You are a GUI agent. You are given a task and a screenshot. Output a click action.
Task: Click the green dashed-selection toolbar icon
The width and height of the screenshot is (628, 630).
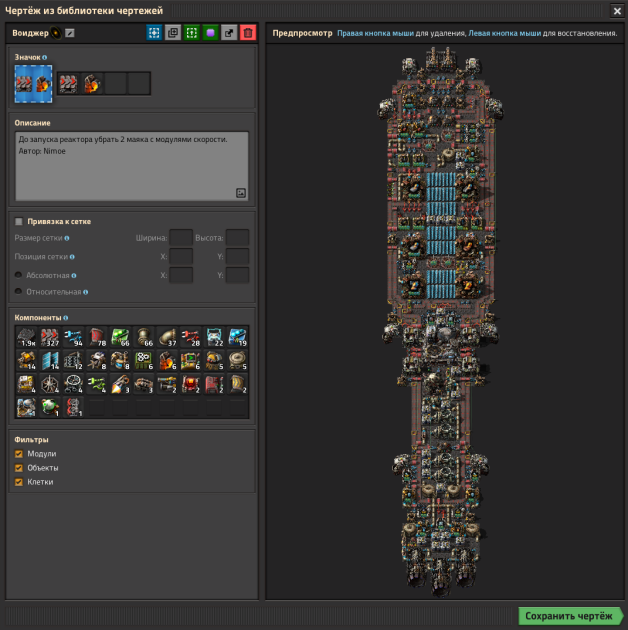(x=192, y=33)
